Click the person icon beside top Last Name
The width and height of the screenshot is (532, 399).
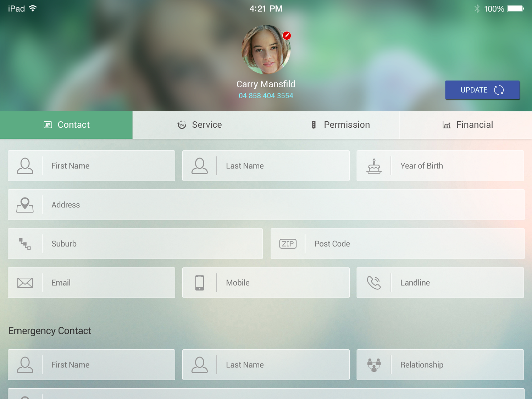[x=200, y=166]
